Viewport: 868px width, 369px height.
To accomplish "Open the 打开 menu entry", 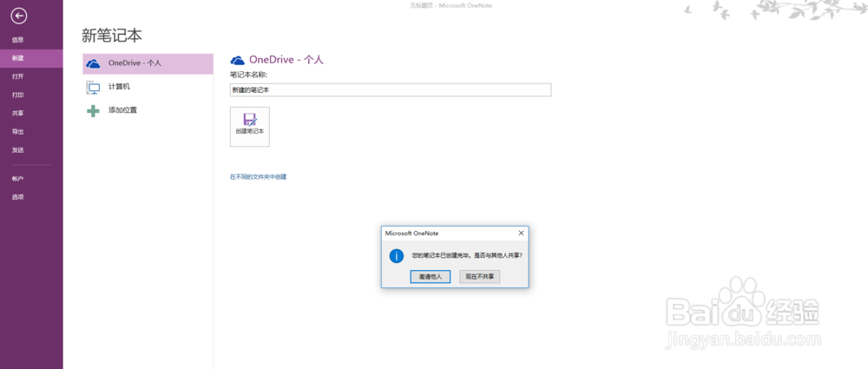I will point(17,76).
